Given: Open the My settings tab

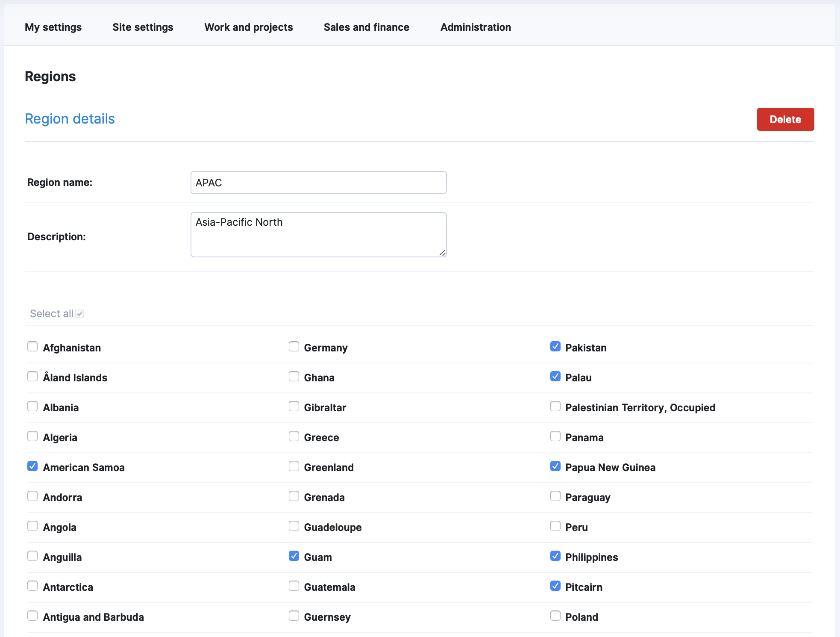Looking at the screenshot, I should tap(53, 27).
